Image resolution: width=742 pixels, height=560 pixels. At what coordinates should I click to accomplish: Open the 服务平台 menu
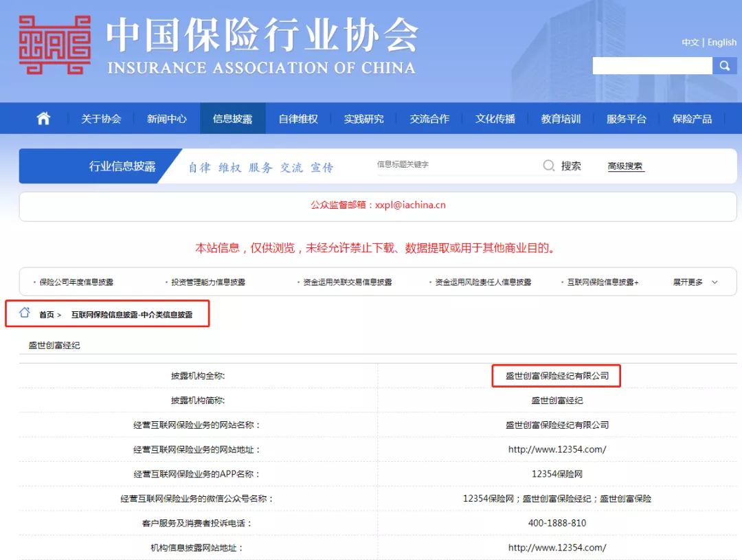click(x=627, y=119)
